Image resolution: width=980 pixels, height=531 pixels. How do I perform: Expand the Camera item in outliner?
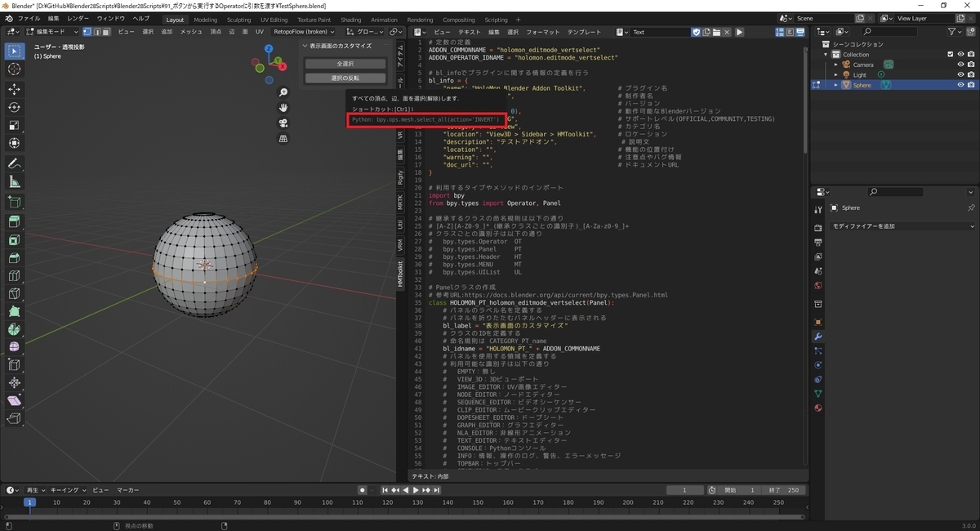tap(836, 65)
